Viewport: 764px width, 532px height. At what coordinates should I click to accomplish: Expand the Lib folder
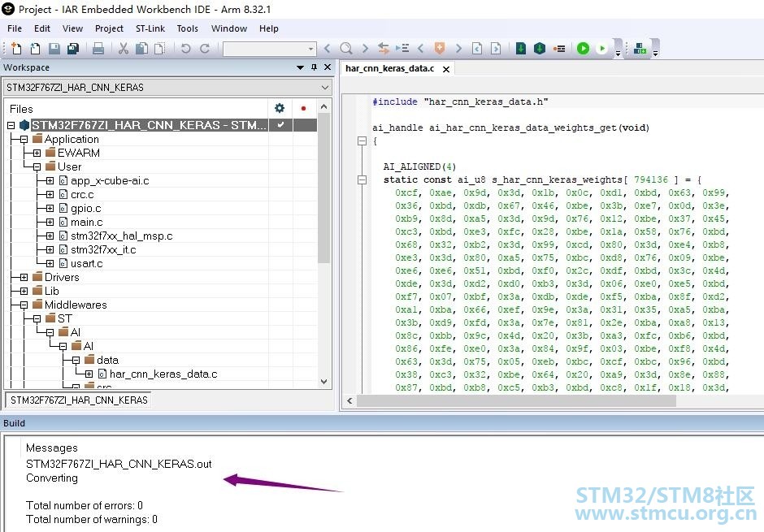tap(24, 291)
